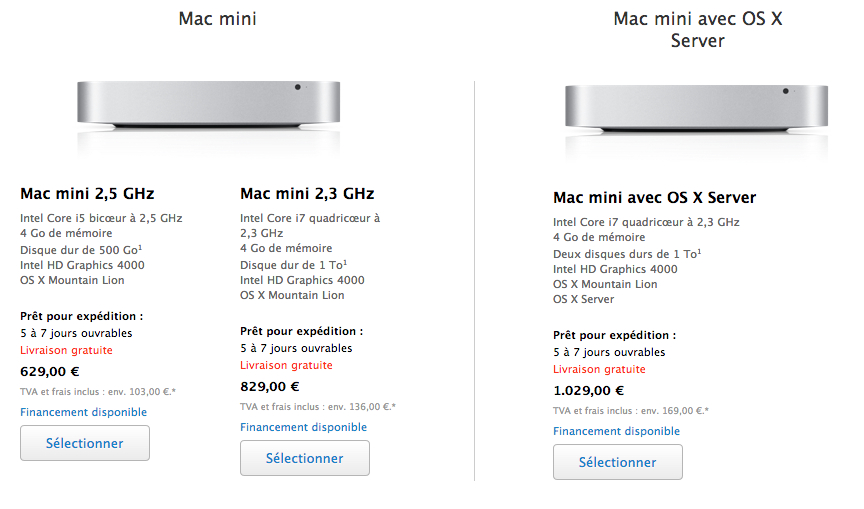
Task: Open Financement disponible under 829,00 € price
Action: [304, 427]
